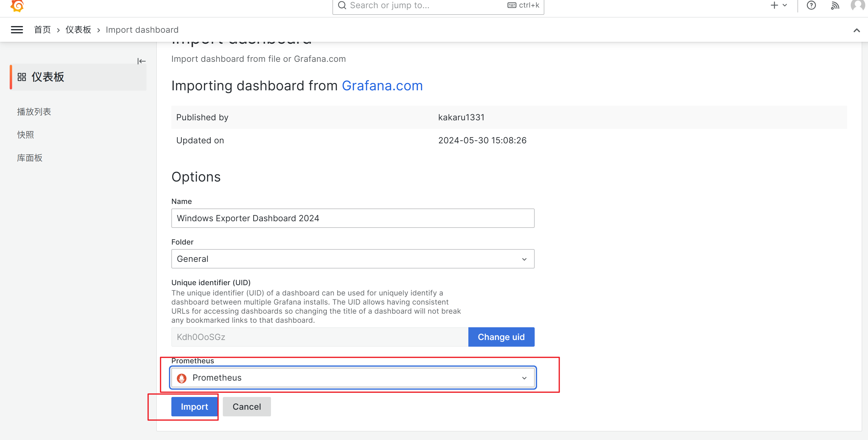Open the user profile avatar
The height and width of the screenshot is (440, 868).
pyautogui.click(x=858, y=5)
